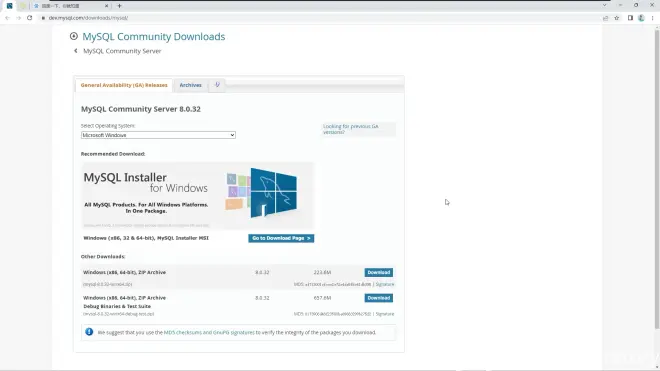Image resolution: width=660 pixels, height=371 pixels.
Task: Select the General Availability (GA) Releases tab
Action: tap(124, 85)
